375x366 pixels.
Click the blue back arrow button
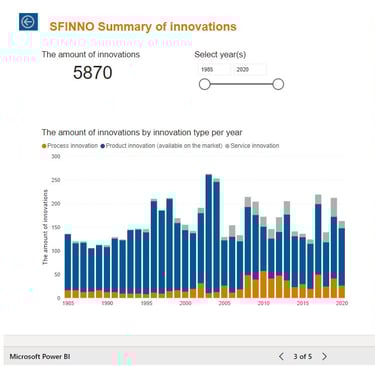[x=28, y=22]
